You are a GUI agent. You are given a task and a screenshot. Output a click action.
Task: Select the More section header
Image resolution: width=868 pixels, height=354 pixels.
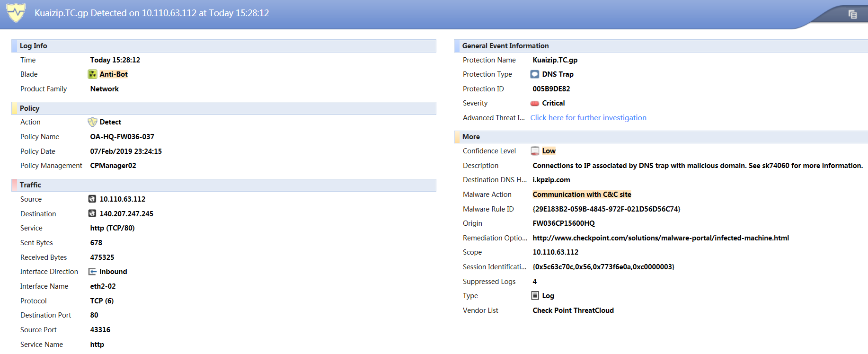[x=661, y=137]
